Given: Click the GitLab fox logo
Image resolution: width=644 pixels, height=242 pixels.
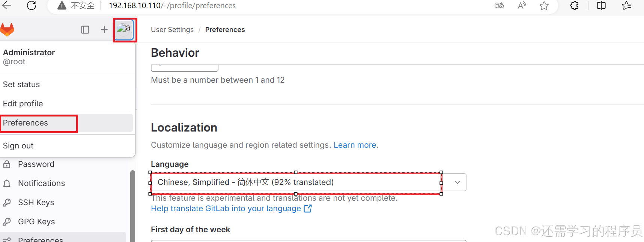Looking at the screenshot, I should point(7,29).
